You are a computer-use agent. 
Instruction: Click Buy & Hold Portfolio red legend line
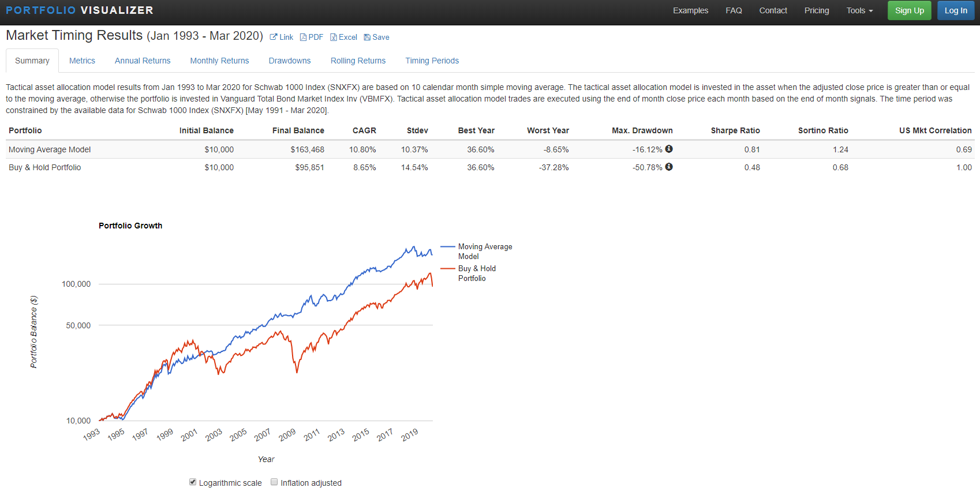[x=448, y=268]
